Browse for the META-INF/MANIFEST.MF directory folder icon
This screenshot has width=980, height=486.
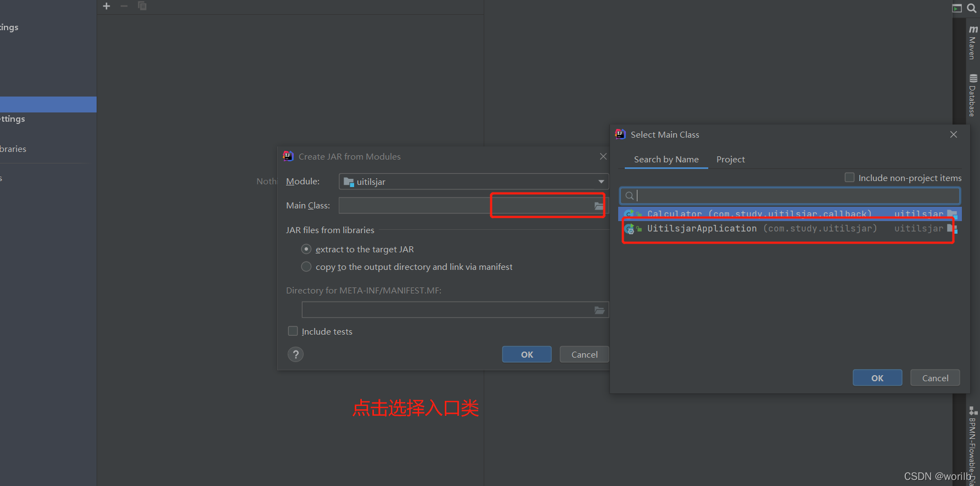(x=600, y=310)
